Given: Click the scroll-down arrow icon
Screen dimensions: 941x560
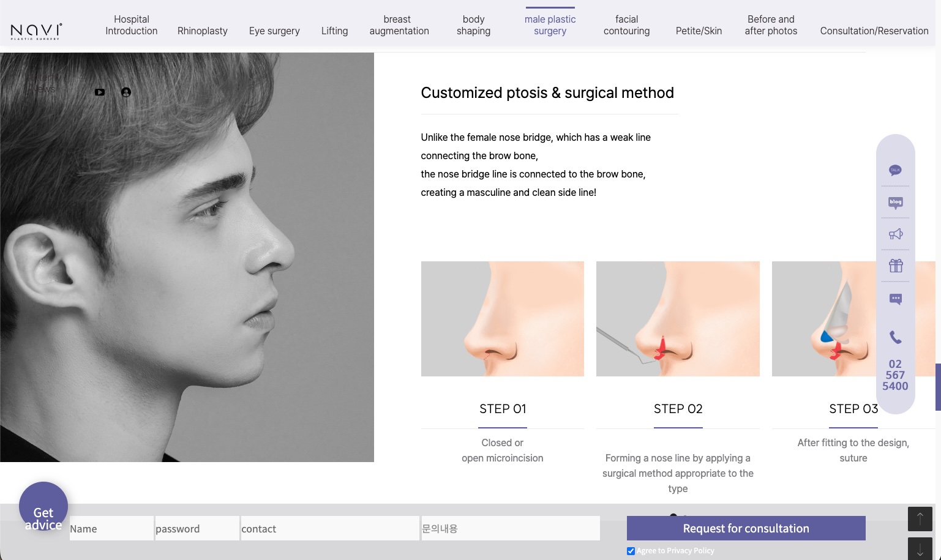Looking at the screenshot, I should point(920,548).
